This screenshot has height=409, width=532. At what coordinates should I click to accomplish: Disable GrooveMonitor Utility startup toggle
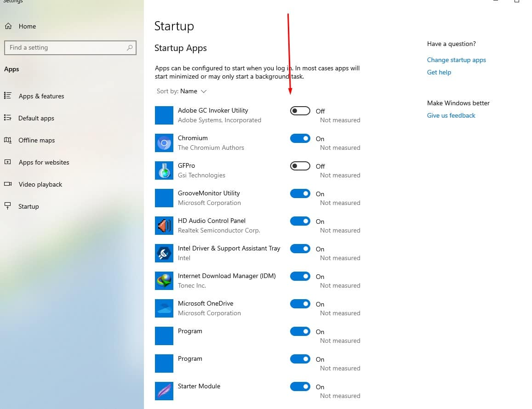click(x=300, y=193)
